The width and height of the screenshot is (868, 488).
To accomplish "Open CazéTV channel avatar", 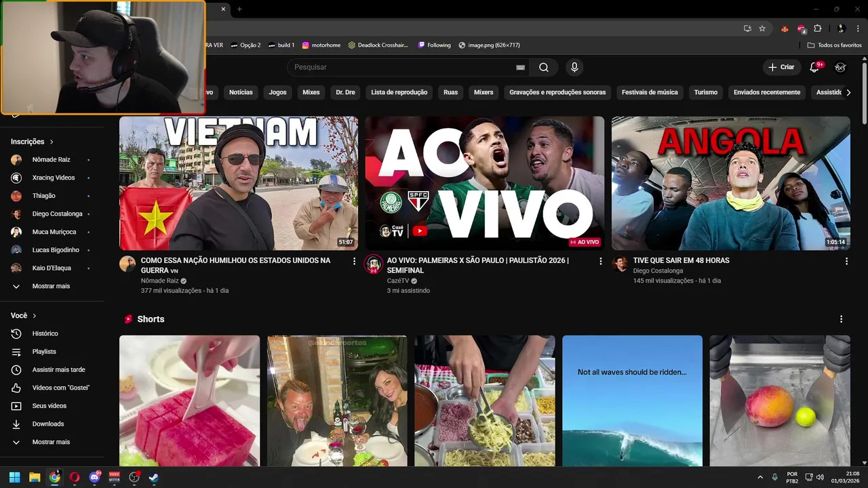I will pos(374,264).
